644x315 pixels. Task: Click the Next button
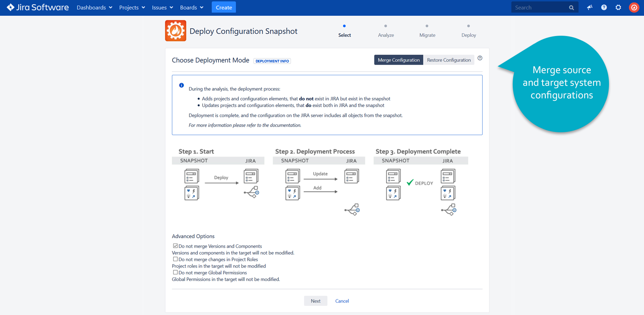click(x=316, y=301)
